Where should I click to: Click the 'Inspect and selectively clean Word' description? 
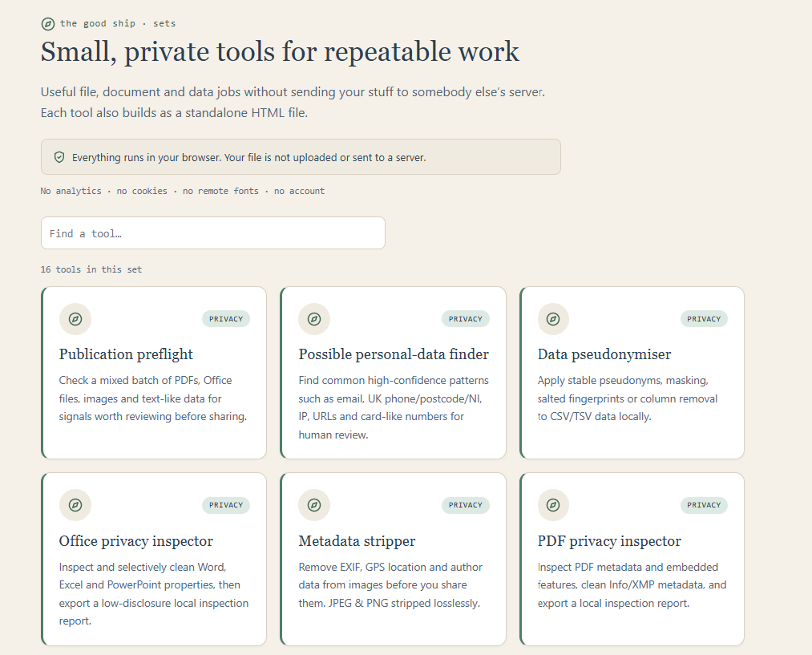[x=154, y=594]
